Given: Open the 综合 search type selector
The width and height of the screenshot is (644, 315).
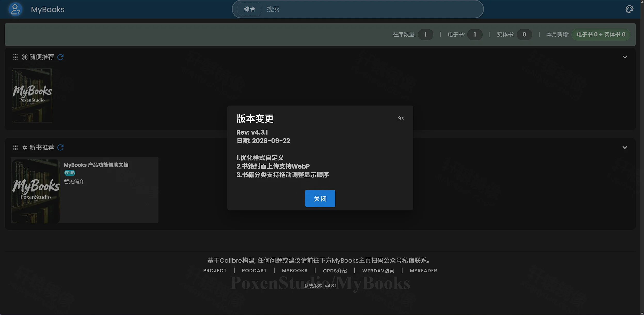Looking at the screenshot, I should tap(250, 9).
